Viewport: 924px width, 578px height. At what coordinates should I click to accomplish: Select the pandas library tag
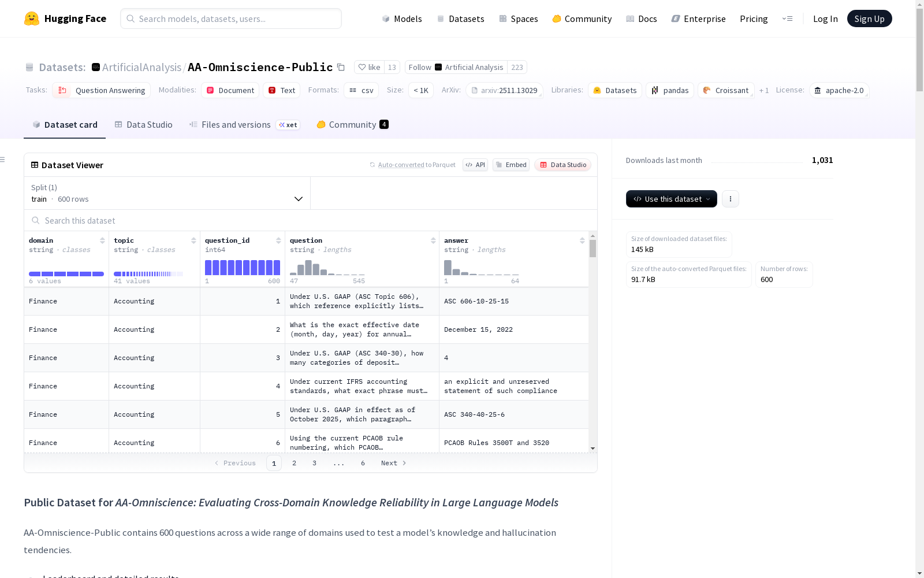(x=670, y=90)
